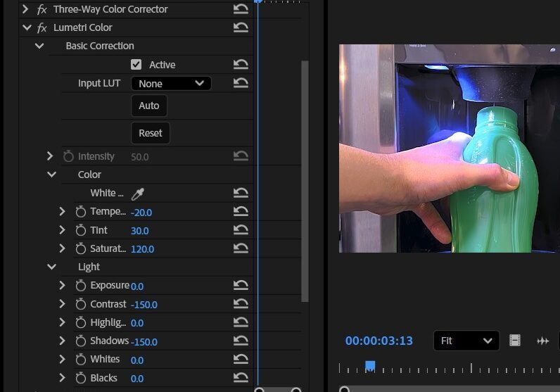The height and width of the screenshot is (392, 560).
Task: Reset the Blacks parameter
Action: click(241, 378)
